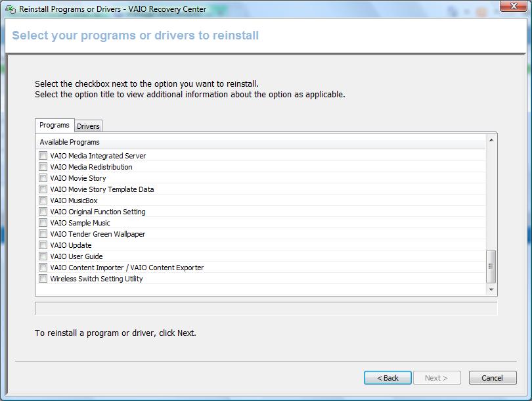
Task: Select the 'VAIO Update' title
Action: coord(71,245)
